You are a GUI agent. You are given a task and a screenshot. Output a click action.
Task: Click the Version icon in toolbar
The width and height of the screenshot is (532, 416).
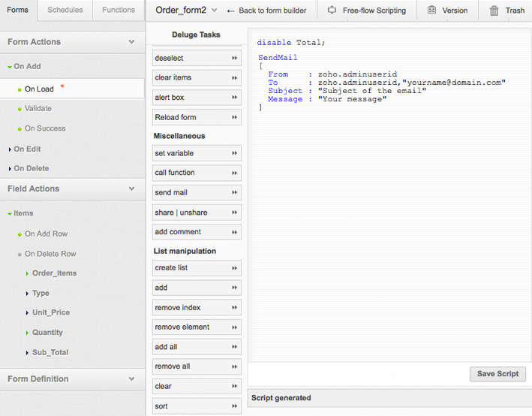(431, 11)
